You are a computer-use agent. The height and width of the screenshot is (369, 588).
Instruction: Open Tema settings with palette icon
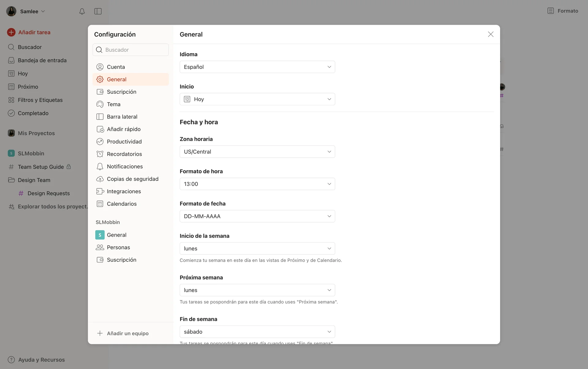(113, 104)
